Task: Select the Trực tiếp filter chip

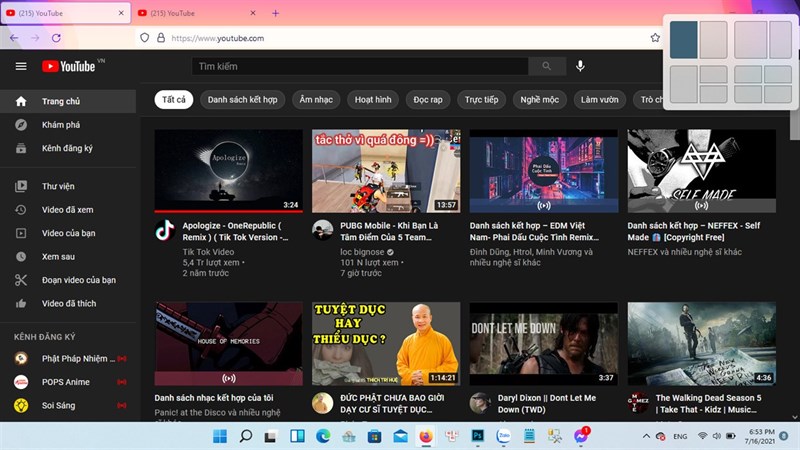Action: pos(481,100)
